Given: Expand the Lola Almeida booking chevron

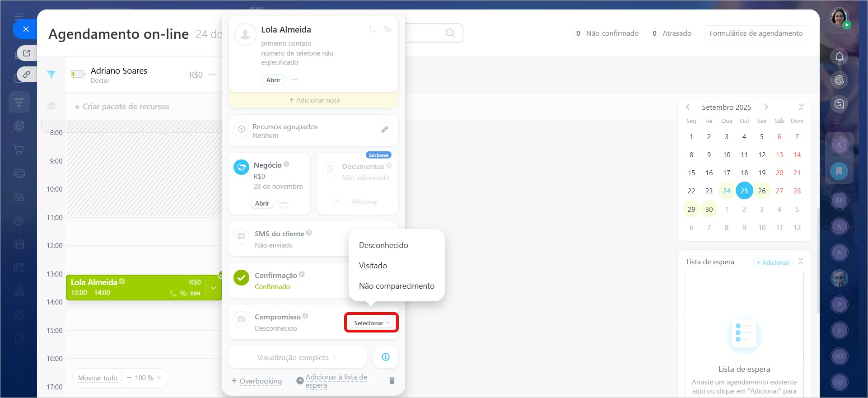Looking at the screenshot, I should [214, 288].
